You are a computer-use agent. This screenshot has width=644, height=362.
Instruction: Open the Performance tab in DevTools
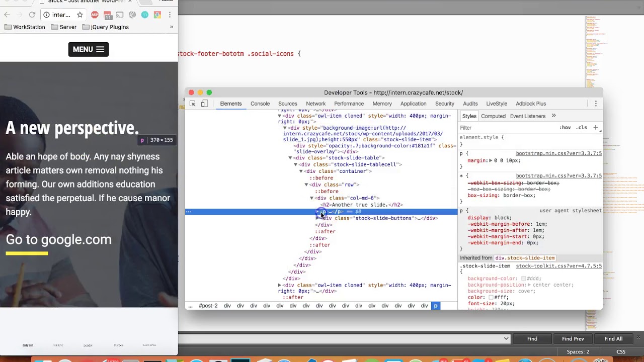[x=349, y=104]
